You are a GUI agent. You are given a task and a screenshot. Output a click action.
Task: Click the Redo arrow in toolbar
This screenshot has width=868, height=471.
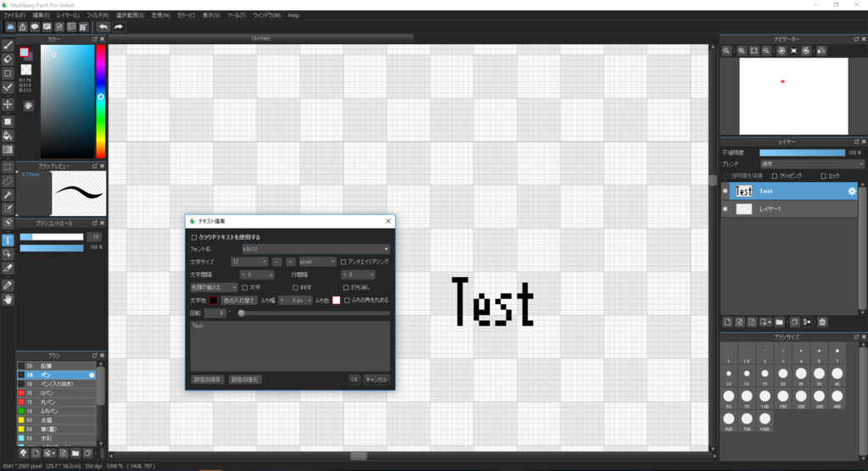click(x=119, y=26)
